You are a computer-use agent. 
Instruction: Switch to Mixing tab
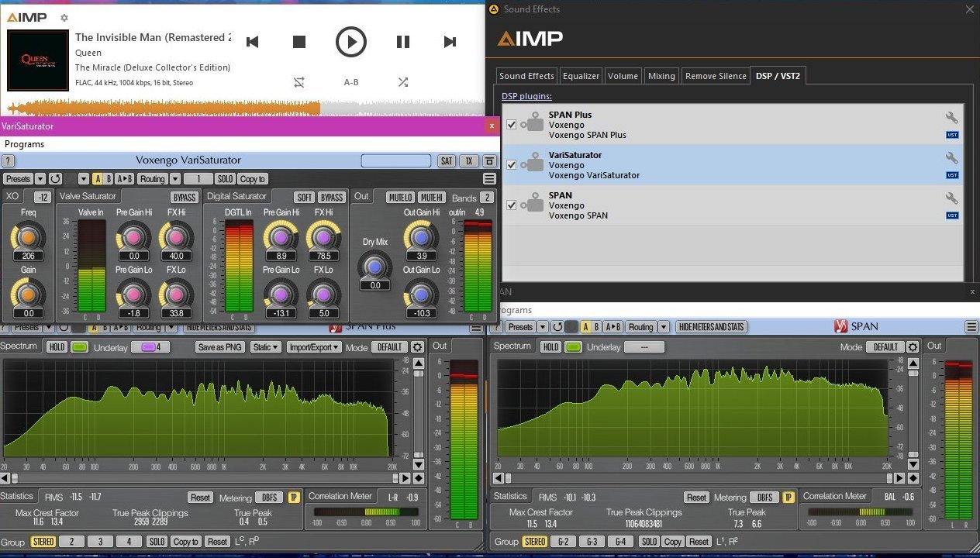661,76
